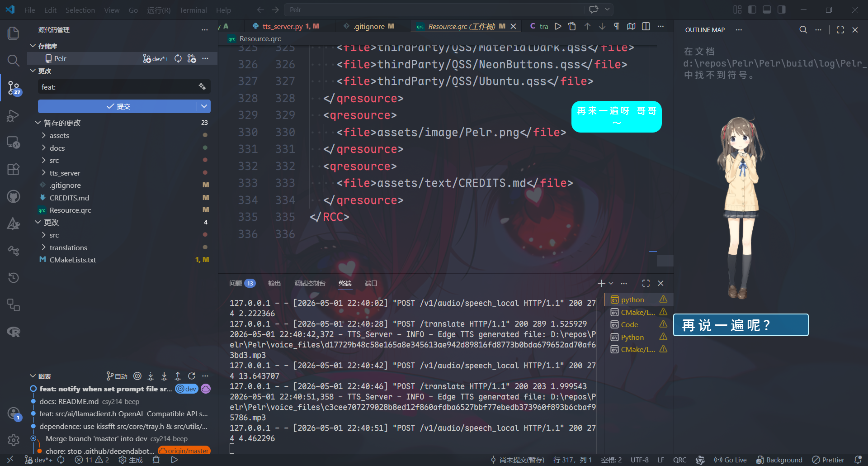Click the feat: commit message input

(x=118, y=87)
